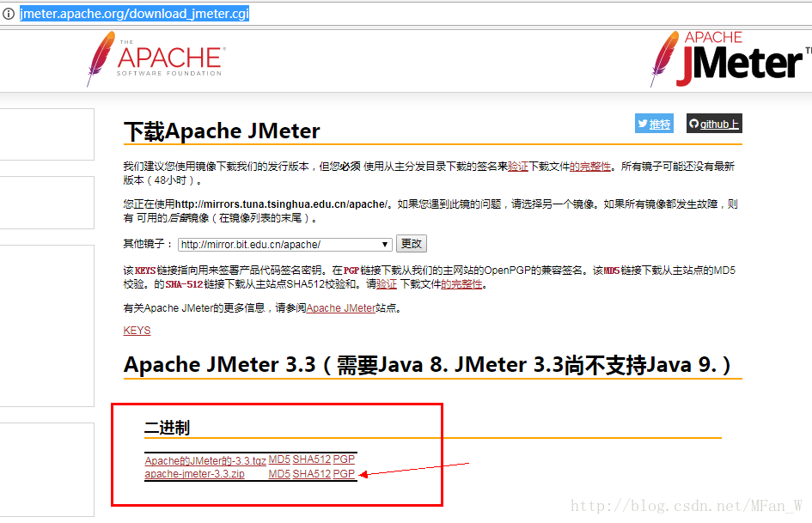
Task: Click the 更改 change mirror button
Action: tap(412, 243)
